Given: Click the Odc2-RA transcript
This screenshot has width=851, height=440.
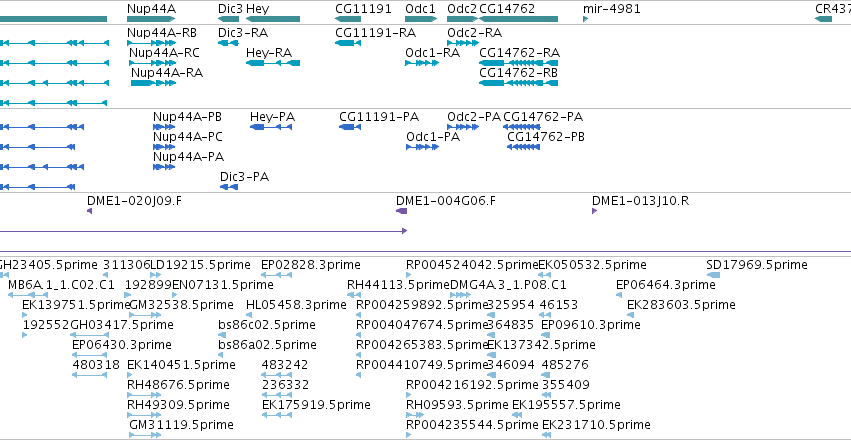Looking at the screenshot, I should pos(463,43).
